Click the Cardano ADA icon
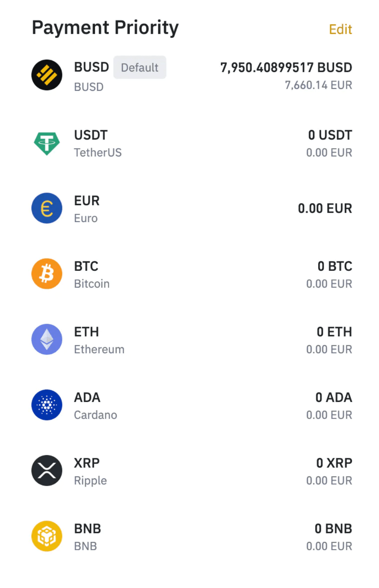Viewport: 379px width, 588px height. click(x=47, y=405)
